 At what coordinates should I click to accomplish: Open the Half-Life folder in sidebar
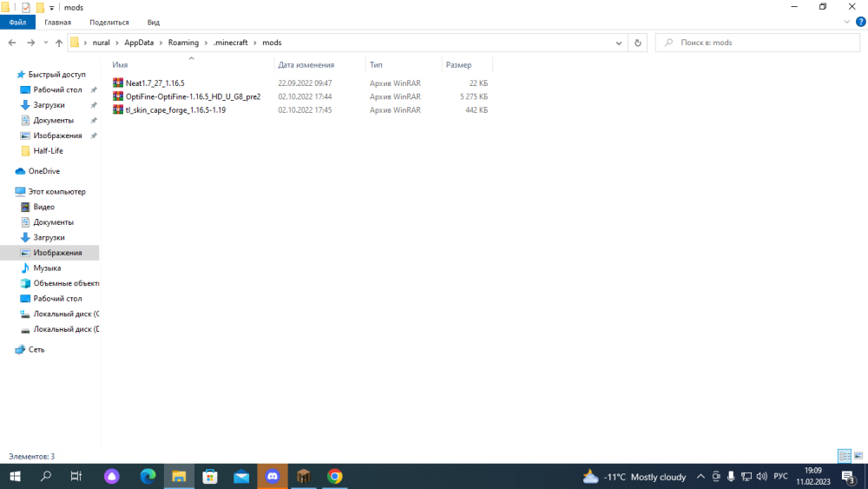pos(48,150)
